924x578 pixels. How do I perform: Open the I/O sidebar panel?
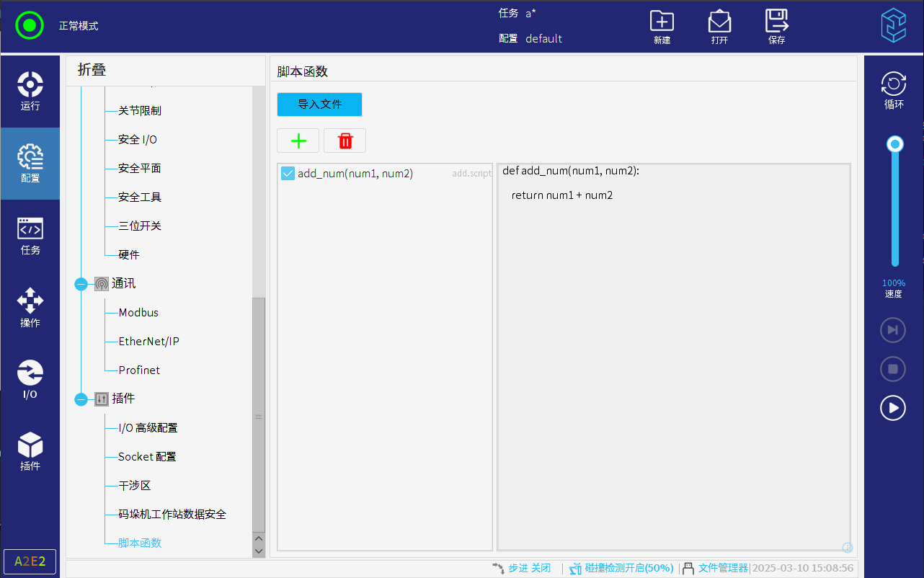coord(30,380)
